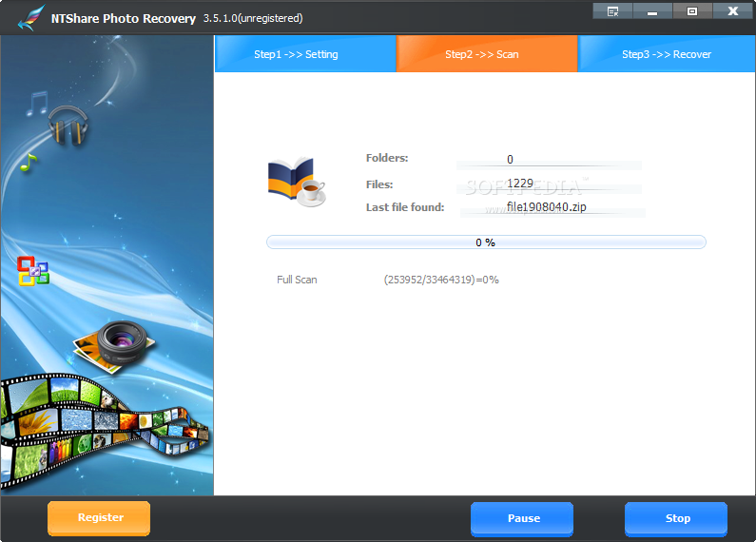756x542 pixels.
Task: Click the Files count value 1229
Action: (520, 184)
